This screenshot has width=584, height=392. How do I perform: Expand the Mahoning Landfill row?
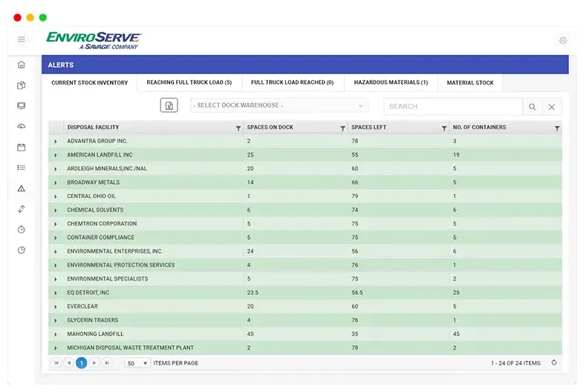coord(56,334)
